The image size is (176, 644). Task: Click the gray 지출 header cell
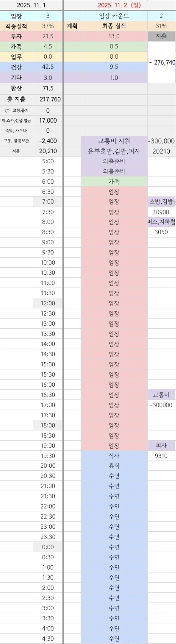[x=161, y=36]
